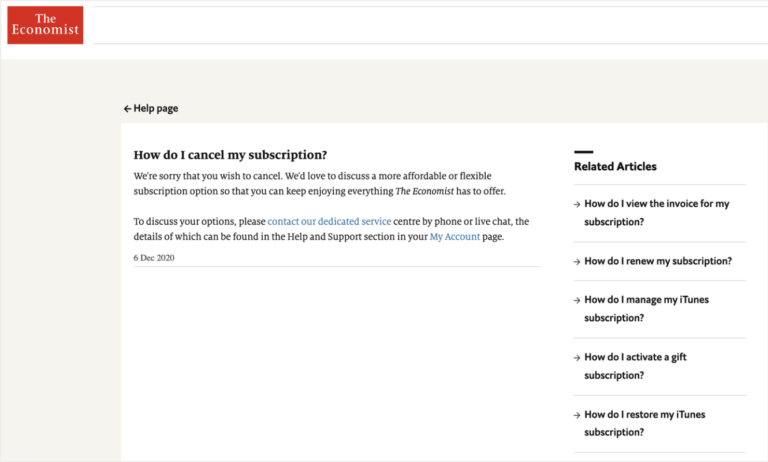This screenshot has width=768, height=462.
Task: Click arrow icon next to restore iTunes article
Action: click(x=577, y=415)
